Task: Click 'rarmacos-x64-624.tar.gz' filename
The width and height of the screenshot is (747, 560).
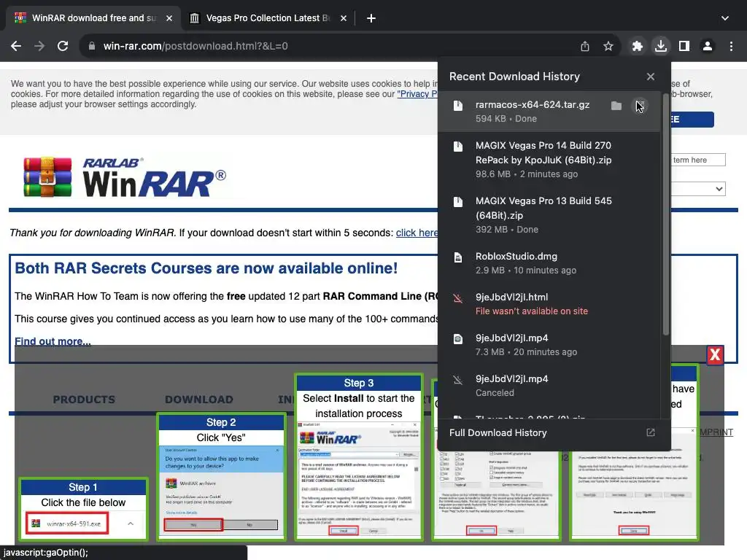Action: pyautogui.click(x=533, y=105)
